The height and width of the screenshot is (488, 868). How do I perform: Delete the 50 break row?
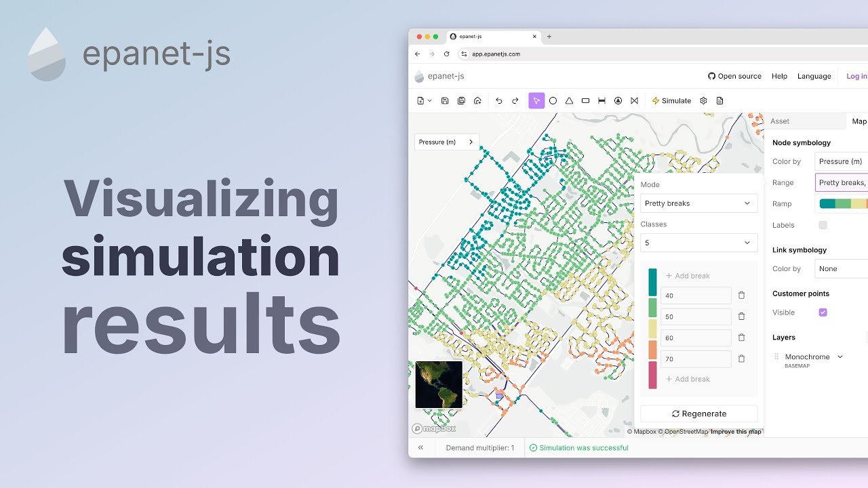(x=741, y=317)
